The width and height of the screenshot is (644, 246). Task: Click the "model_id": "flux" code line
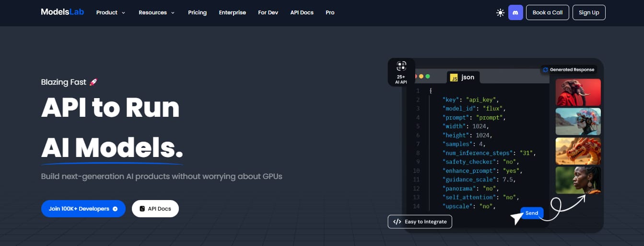[474, 109]
